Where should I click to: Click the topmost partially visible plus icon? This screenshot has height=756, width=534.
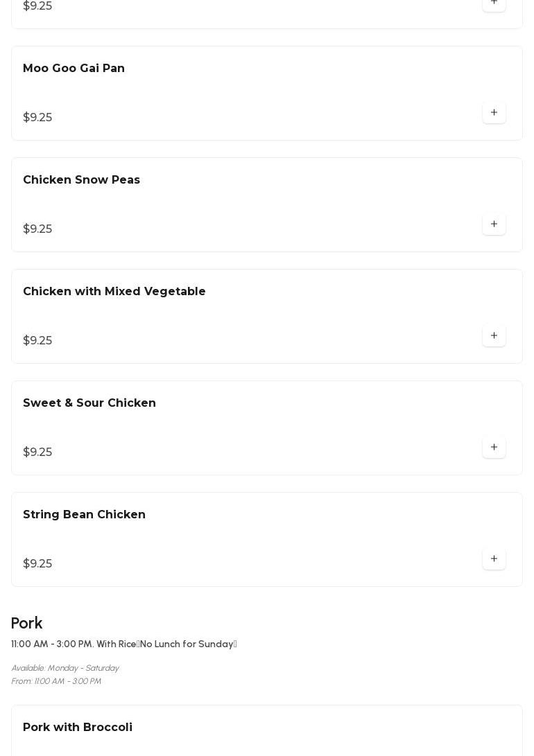point(494,3)
